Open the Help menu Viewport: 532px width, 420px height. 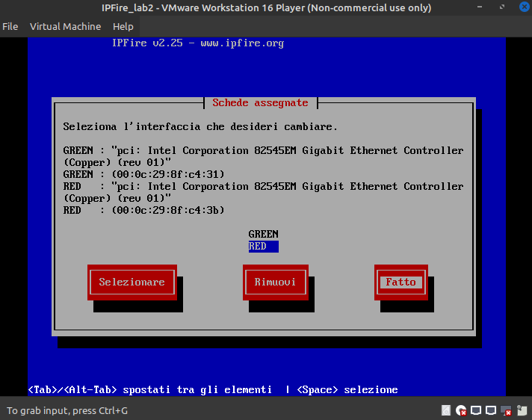point(123,26)
